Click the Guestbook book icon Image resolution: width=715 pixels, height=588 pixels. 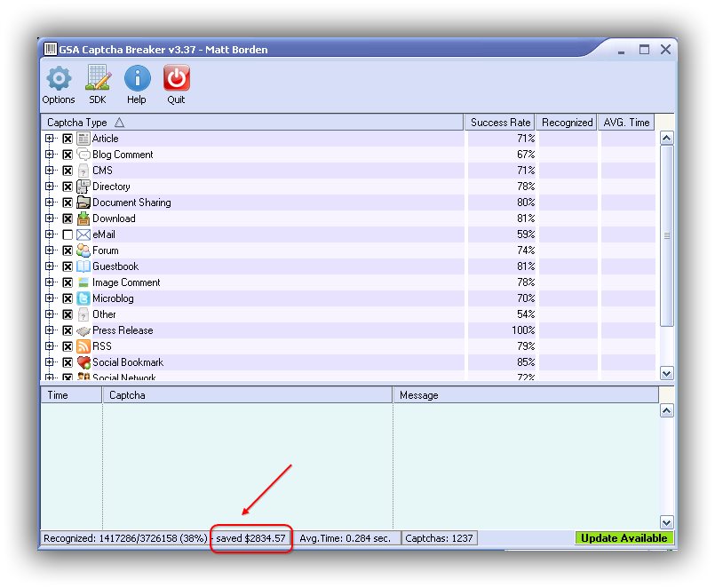83,266
